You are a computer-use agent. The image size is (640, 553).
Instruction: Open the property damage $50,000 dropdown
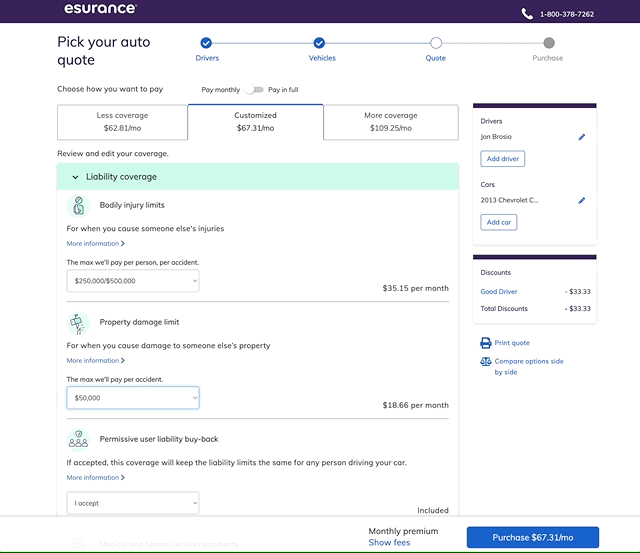click(133, 398)
